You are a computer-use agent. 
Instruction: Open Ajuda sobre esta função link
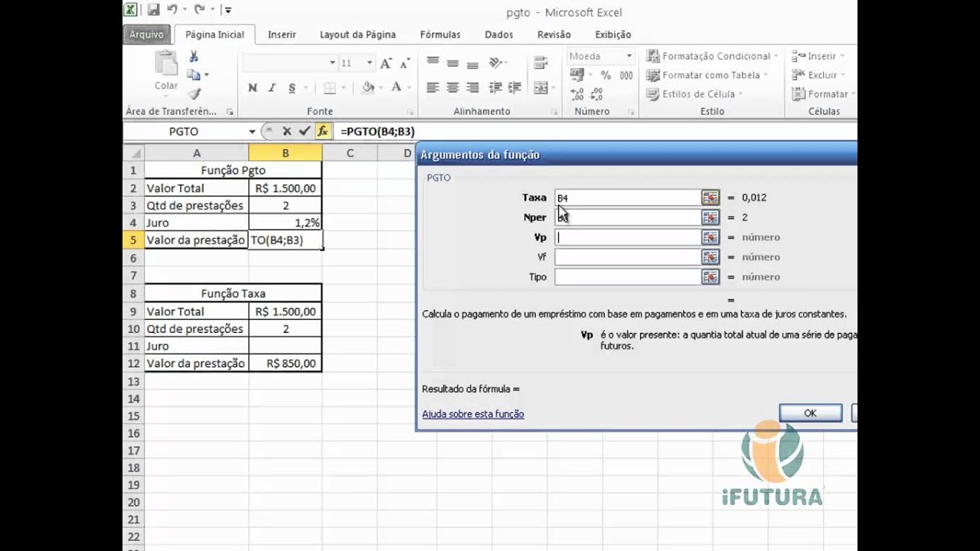tap(473, 414)
